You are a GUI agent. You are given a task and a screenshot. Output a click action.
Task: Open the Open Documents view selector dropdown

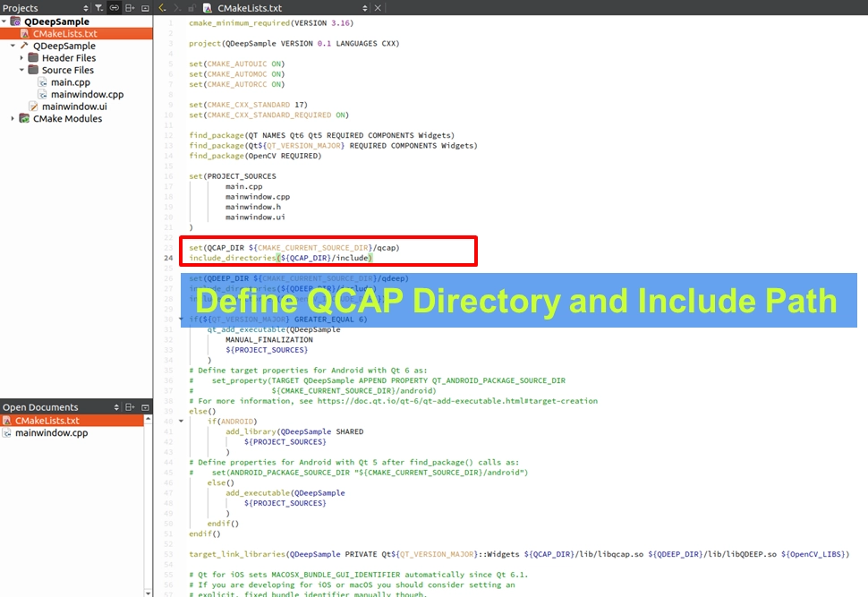click(116, 407)
